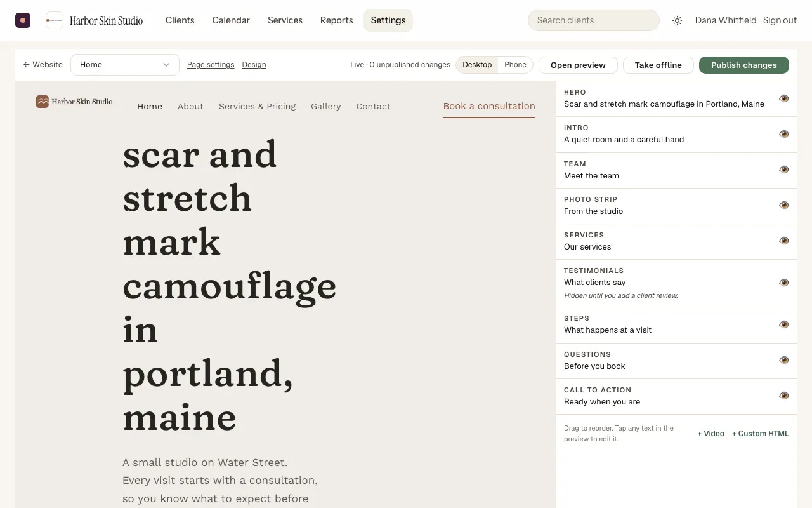Hide the Steps section
This screenshot has width=812, height=508.
pyautogui.click(x=784, y=324)
